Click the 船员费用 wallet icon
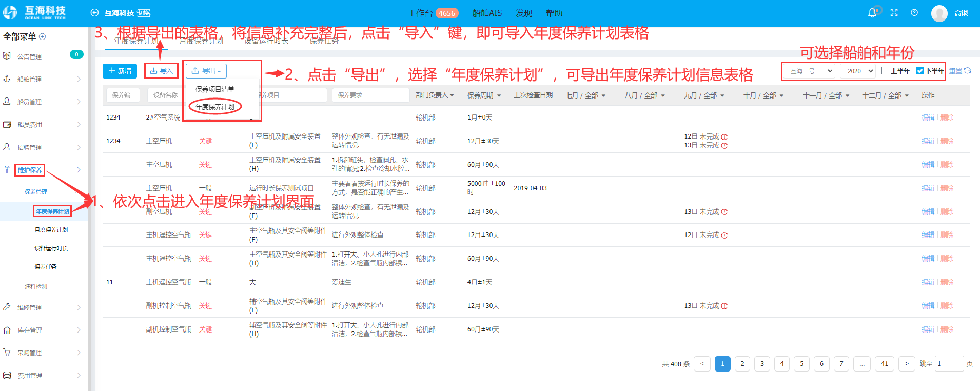 coord(7,124)
